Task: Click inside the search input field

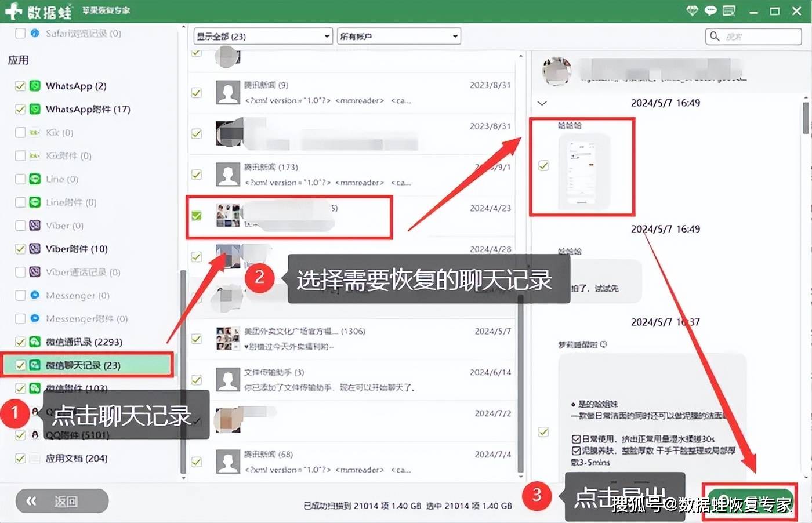Action: 754,36
